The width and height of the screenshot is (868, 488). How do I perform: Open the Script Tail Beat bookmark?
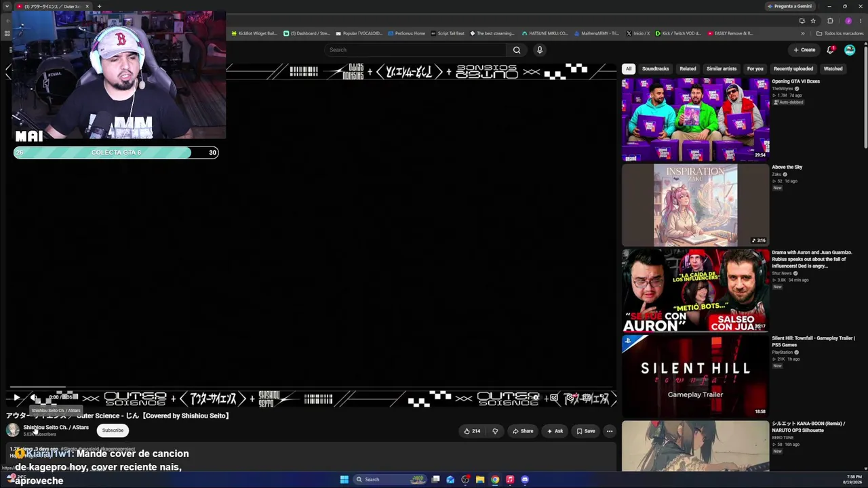click(x=448, y=33)
